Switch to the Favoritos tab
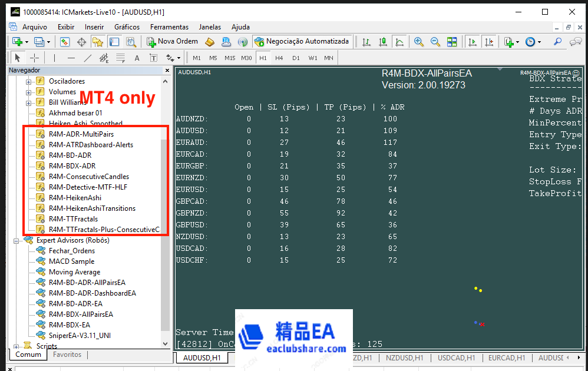This screenshot has width=588, height=371. [x=67, y=354]
